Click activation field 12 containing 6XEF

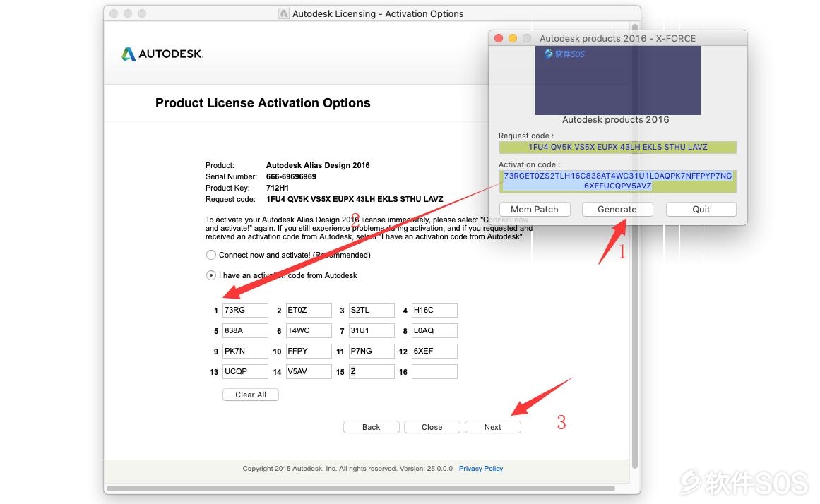click(x=434, y=351)
